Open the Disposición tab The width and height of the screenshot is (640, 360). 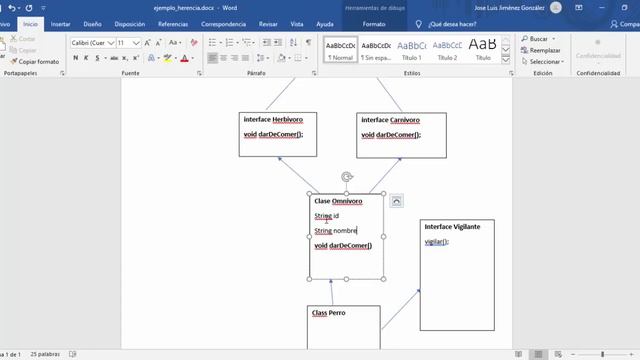[129, 24]
